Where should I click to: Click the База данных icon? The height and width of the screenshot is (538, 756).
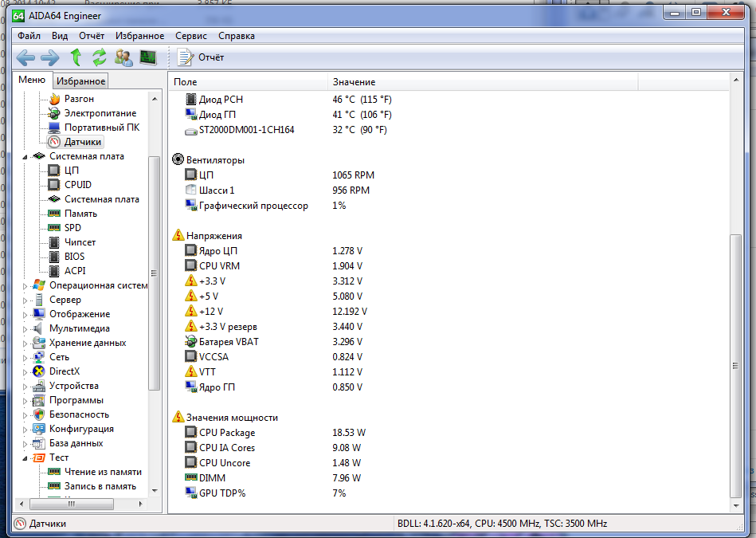38,443
